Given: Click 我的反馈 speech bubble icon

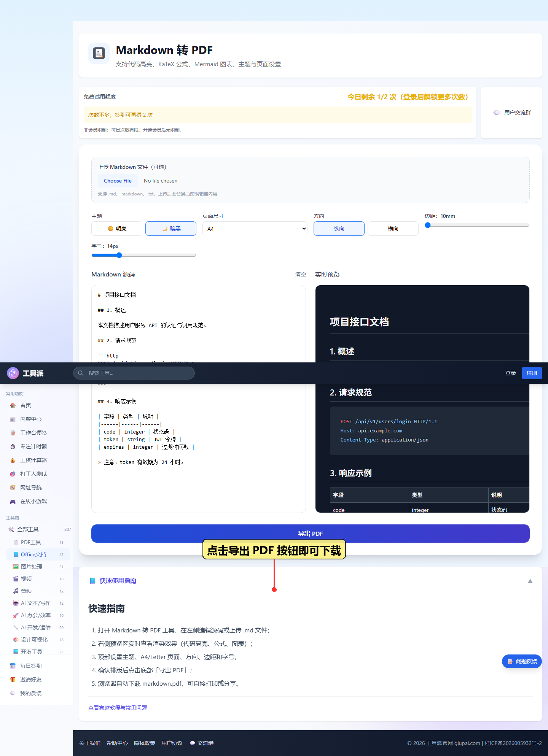Looking at the screenshot, I should point(13,693).
